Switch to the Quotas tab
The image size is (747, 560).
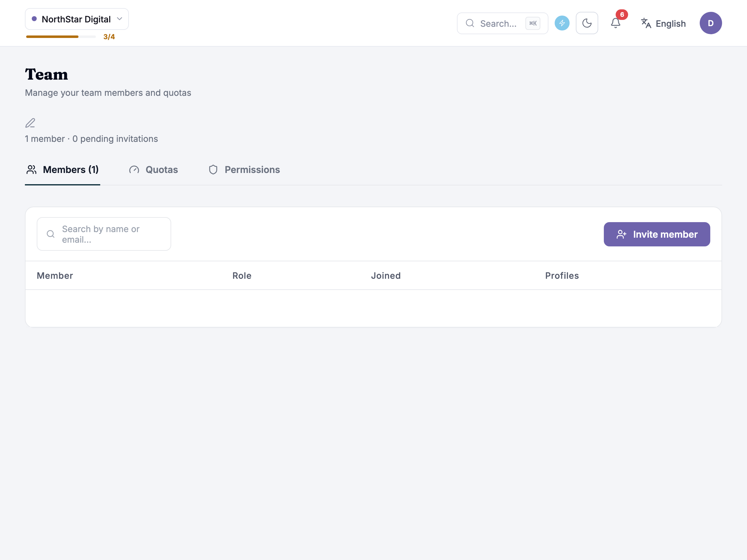[x=154, y=170]
